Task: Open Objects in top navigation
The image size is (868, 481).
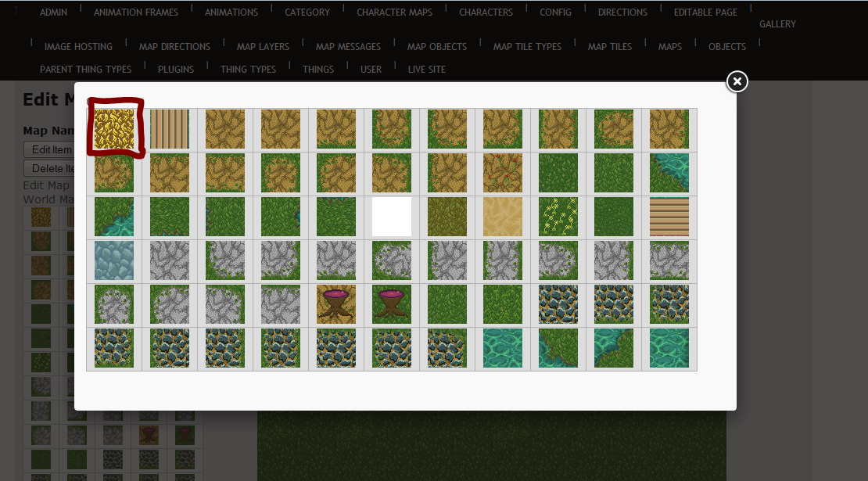Action: [726, 47]
